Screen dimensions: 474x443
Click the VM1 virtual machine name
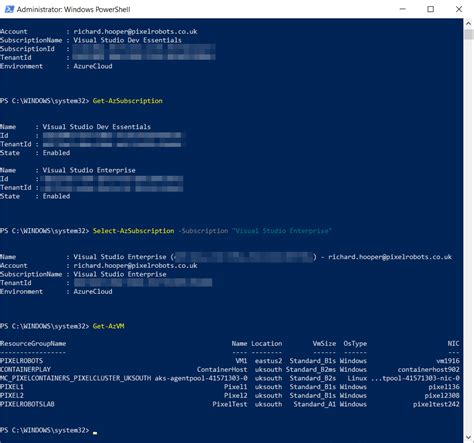point(241,361)
